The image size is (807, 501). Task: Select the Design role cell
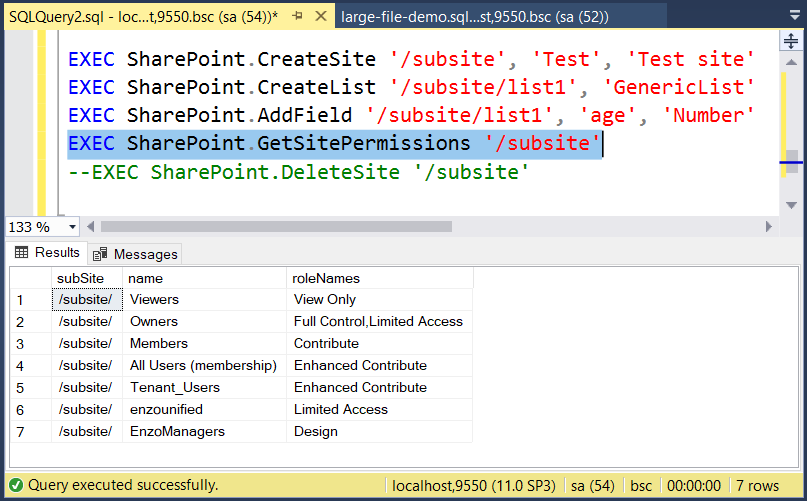point(380,431)
